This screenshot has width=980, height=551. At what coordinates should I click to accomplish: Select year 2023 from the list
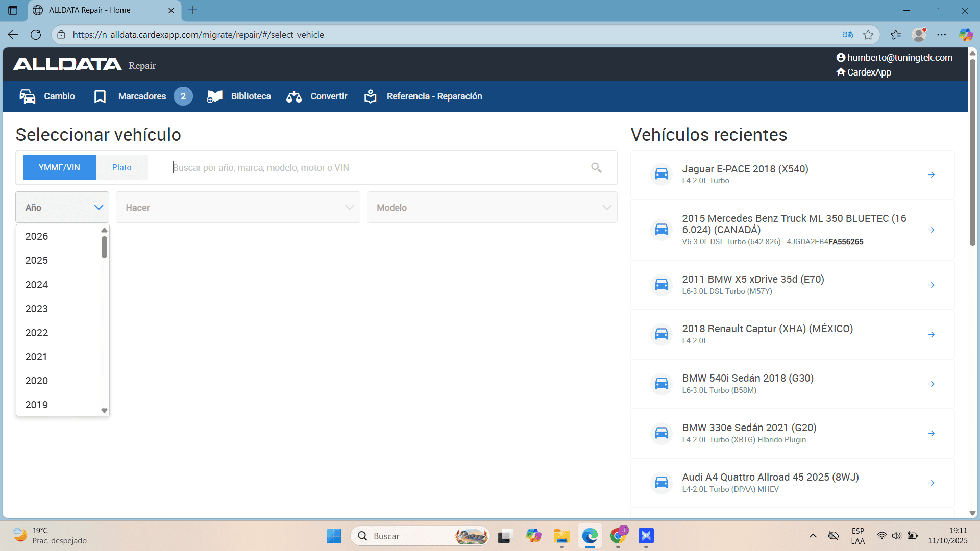(x=37, y=309)
